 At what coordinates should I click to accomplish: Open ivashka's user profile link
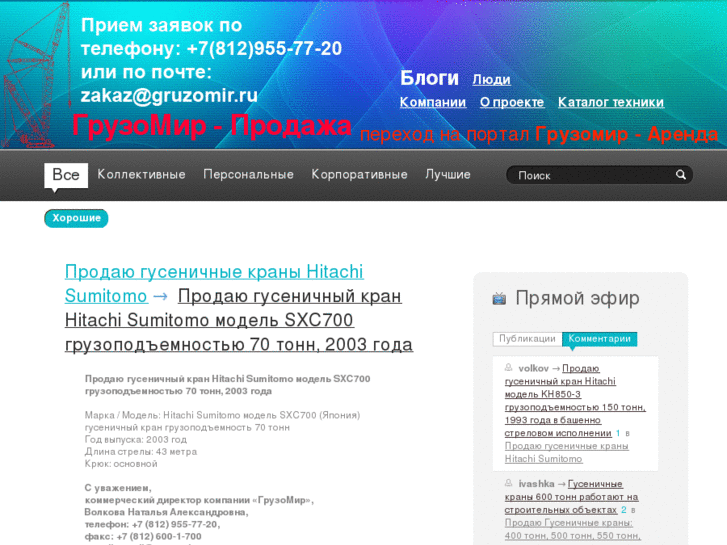[536, 484]
